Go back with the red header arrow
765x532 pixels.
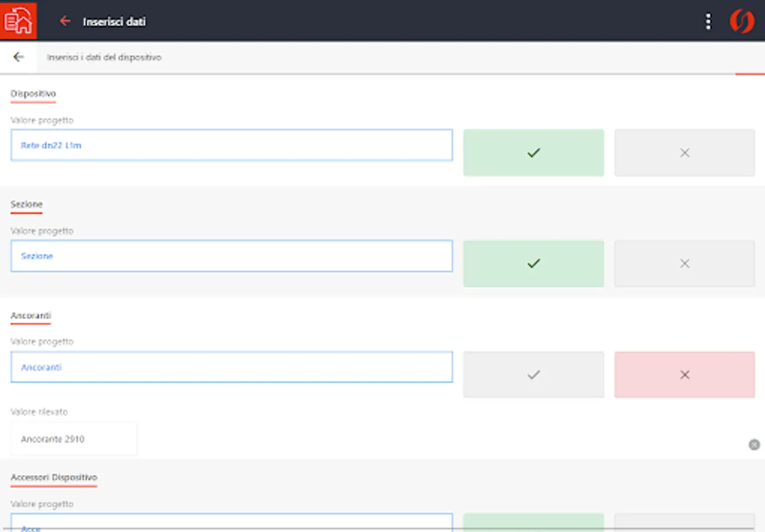tap(65, 21)
